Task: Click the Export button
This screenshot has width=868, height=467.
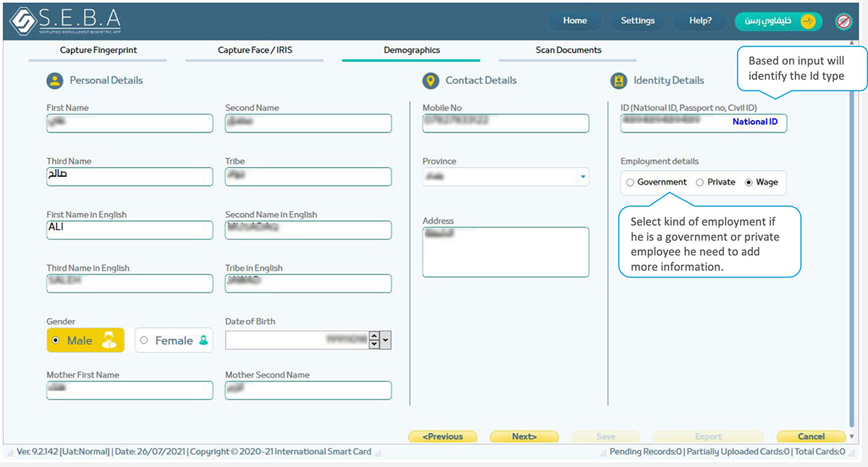Action: click(709, 437)
